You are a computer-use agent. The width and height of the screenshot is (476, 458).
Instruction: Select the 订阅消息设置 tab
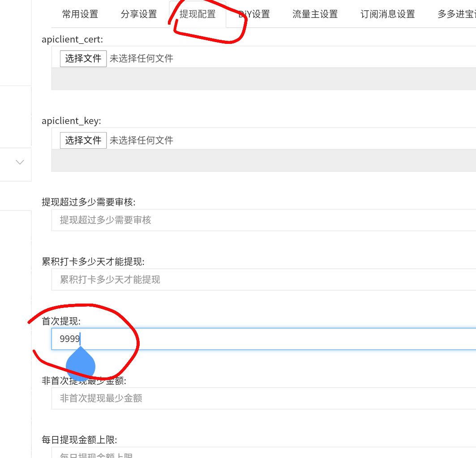click(387, 14)
